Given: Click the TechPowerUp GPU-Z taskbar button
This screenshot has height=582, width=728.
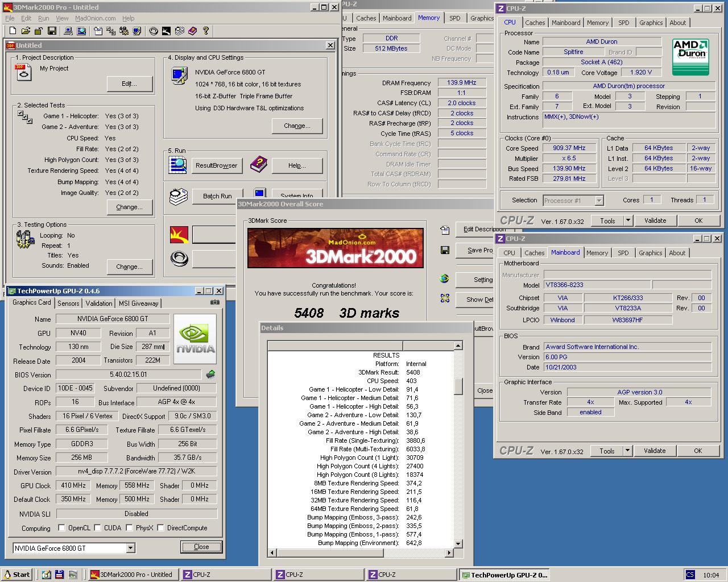Looking at the screenshot, I should coord(505,575).
